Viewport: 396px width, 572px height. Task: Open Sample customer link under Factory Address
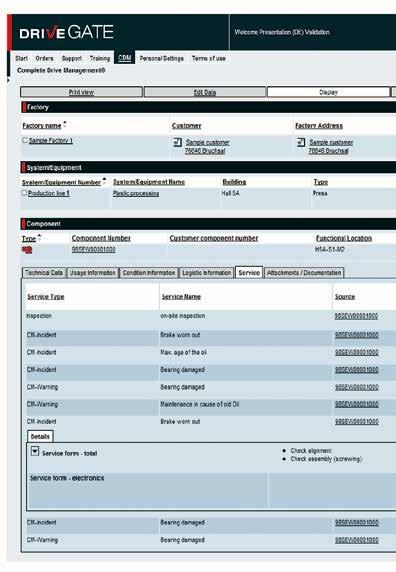coord(331,142)
